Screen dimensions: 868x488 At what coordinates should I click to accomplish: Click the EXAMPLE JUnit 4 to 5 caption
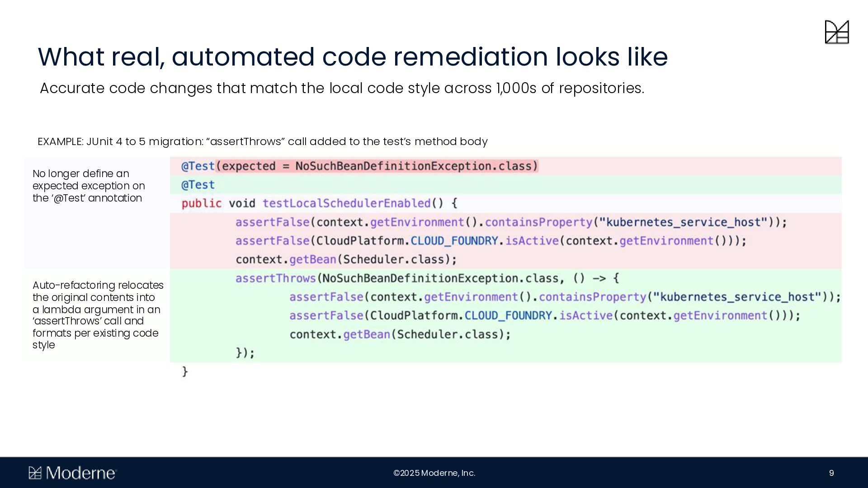262,141
